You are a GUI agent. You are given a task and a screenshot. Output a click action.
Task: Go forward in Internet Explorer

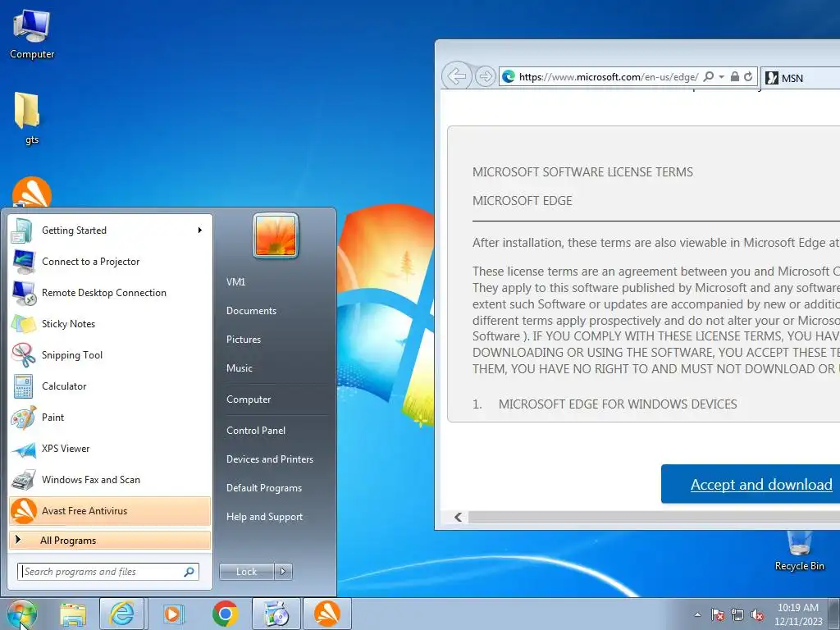pyautogui.click(x=485, y=76)
